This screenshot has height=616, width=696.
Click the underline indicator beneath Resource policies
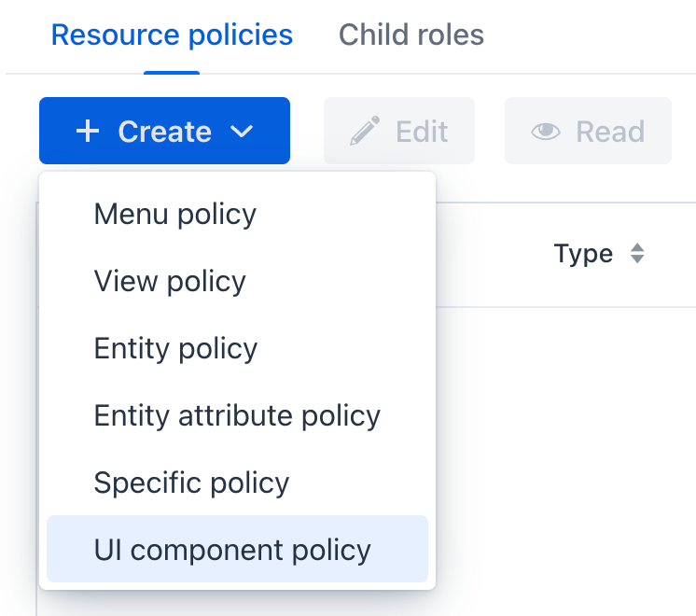pyautogui.click(x=172, y=72)
